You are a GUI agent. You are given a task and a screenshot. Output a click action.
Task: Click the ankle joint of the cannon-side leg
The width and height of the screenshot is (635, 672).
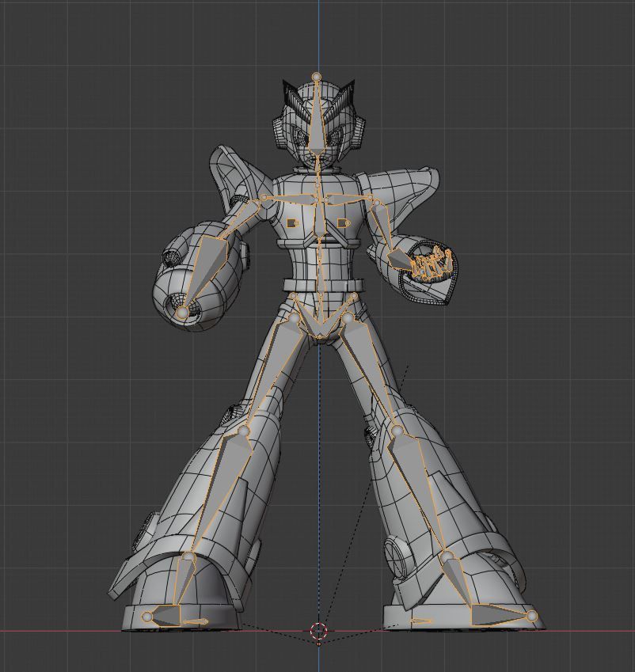(x=188, y=556)
